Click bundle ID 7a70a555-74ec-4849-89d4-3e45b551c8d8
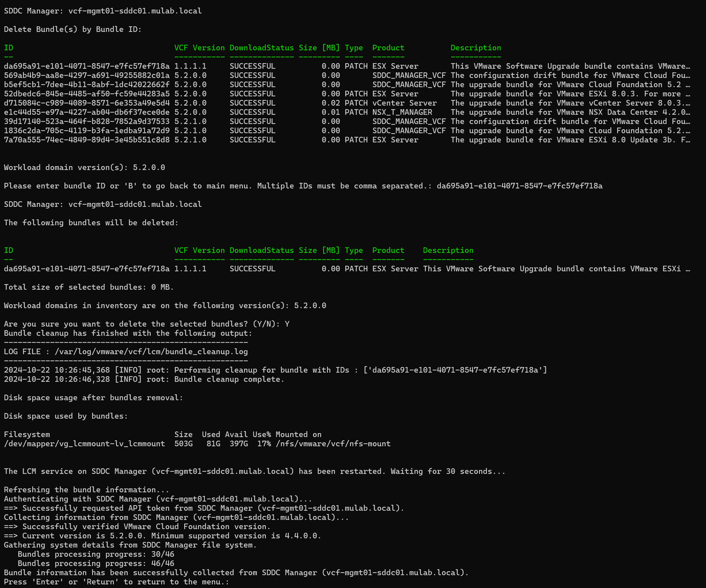Image resolution: width=706 pixels, height=588 pixels. coord(87,140)
